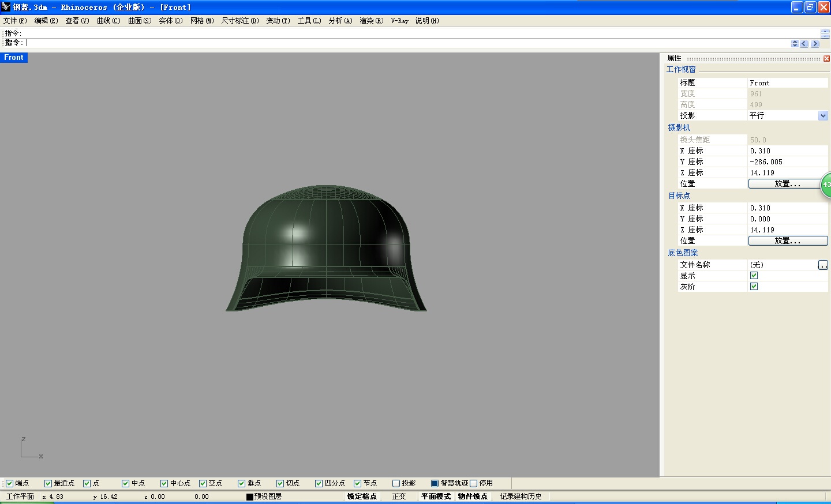This screenshot has width=831, height=504.
Task: Click the right arrow icon beside command line
Action: click(x=815, y=43)
